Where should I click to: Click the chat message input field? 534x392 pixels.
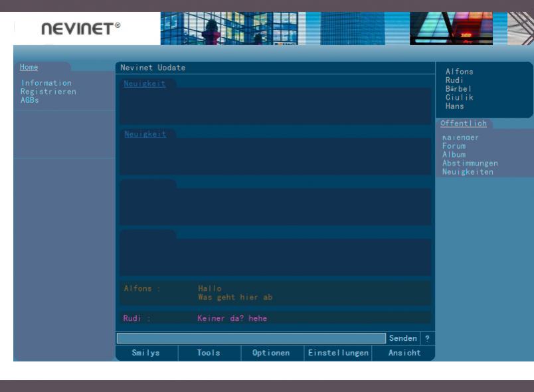click(x=250, y=339)
